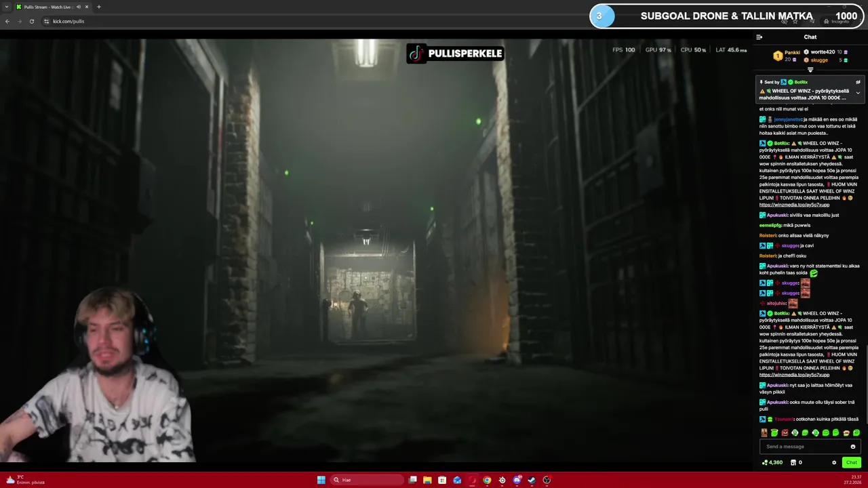
Task: Open Steam from taskbar
Action: [532, 480]
